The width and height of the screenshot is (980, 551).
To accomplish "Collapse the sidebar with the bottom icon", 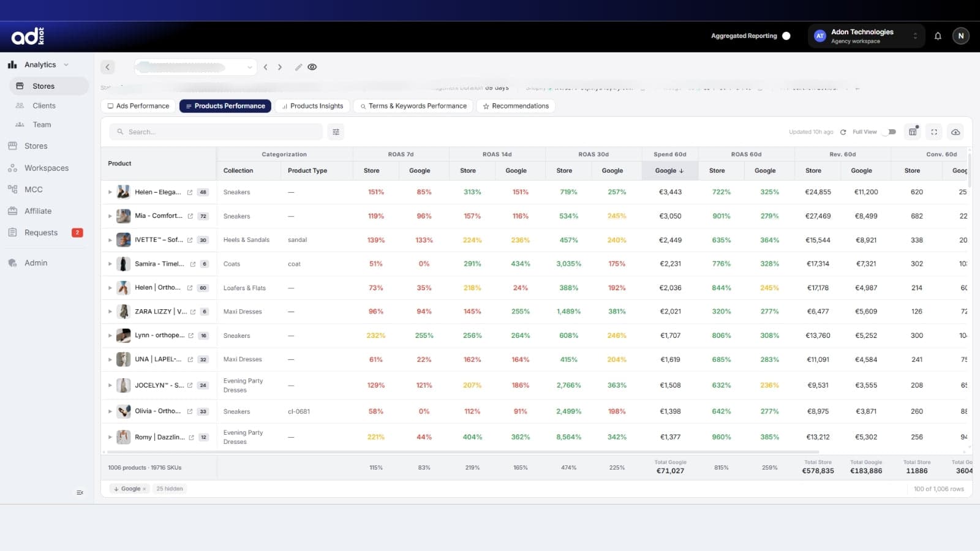I will (x=80, y=492).
